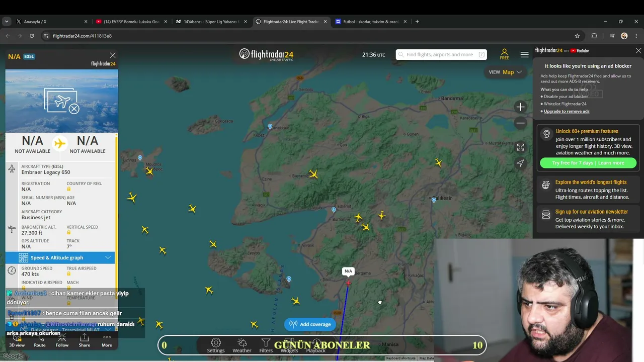Click the 21:36 UTC clock

click(373, 55)
